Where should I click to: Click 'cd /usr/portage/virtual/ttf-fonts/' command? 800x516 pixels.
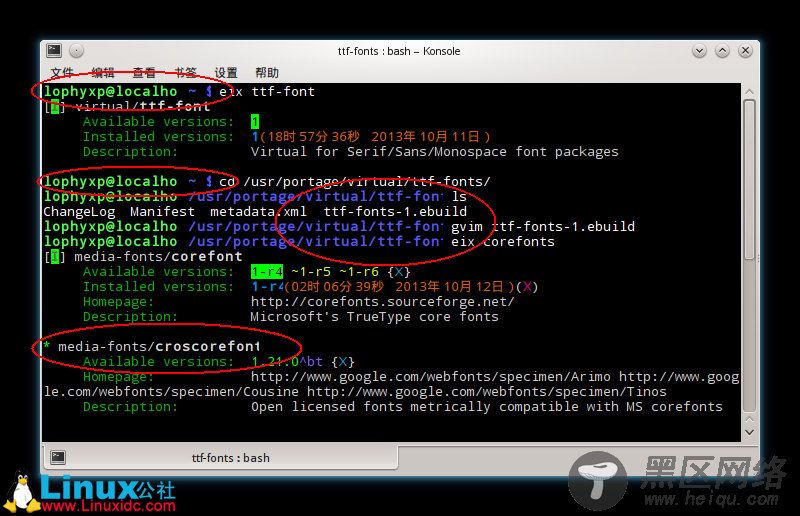tap(355, 181)
